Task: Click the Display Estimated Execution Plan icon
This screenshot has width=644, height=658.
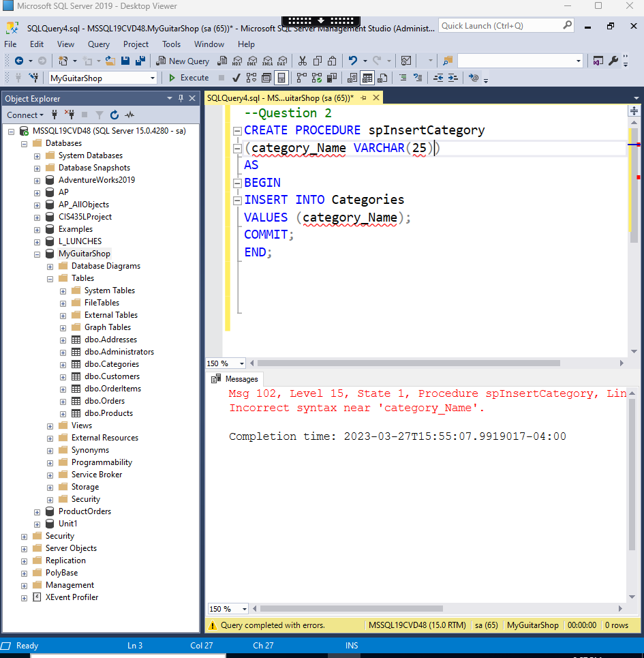Action: click(253, 77)
